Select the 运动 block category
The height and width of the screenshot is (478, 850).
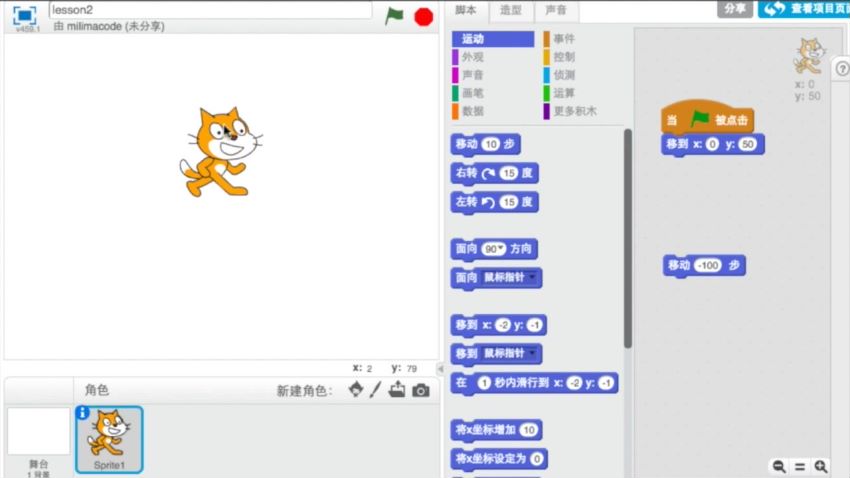493,39
